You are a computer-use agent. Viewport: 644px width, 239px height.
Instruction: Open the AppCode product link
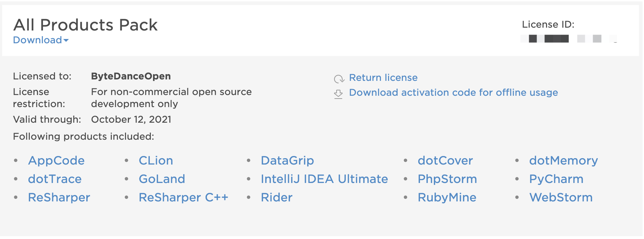point(56,161)
